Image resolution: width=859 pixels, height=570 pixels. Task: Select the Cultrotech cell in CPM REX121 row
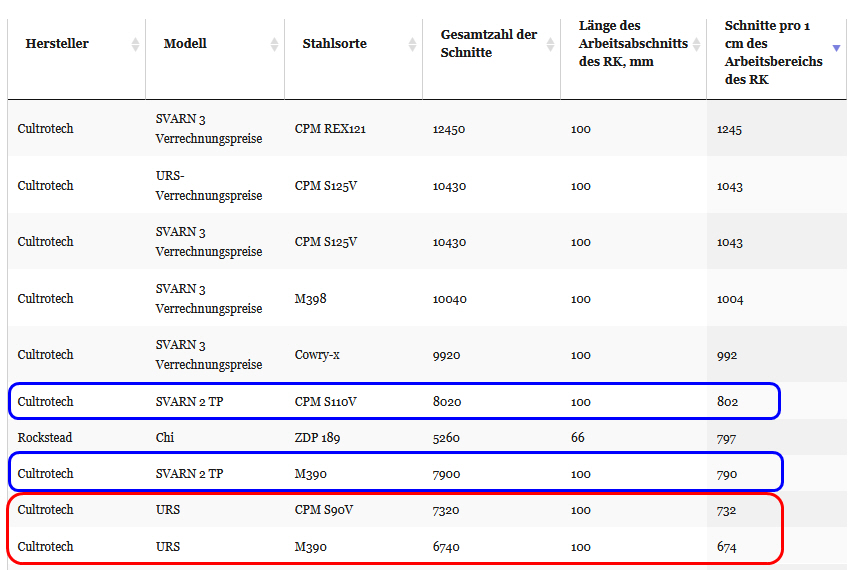[x=45, y=129]
